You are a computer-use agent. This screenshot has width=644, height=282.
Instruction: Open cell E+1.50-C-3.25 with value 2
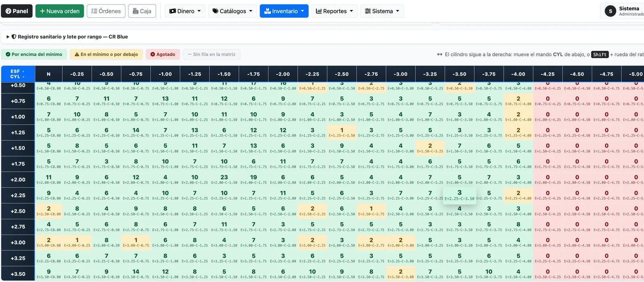point(430,148)
